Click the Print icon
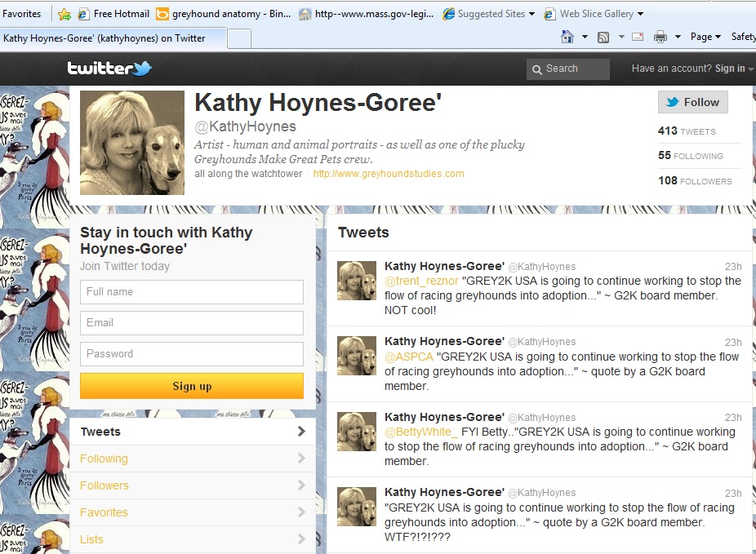The image size is (756, 554). pyautogui.click(x=660, y=37)
